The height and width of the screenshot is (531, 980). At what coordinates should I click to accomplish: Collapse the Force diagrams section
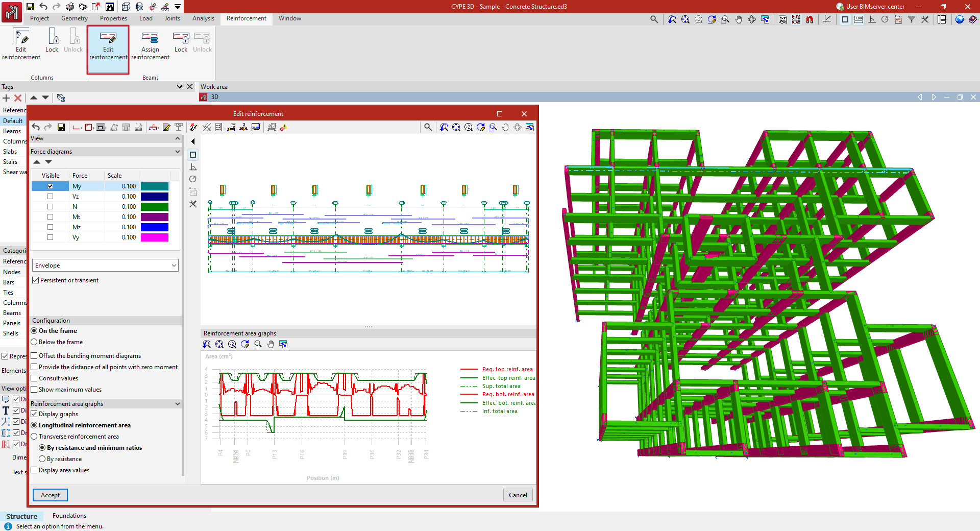[177, 152]
